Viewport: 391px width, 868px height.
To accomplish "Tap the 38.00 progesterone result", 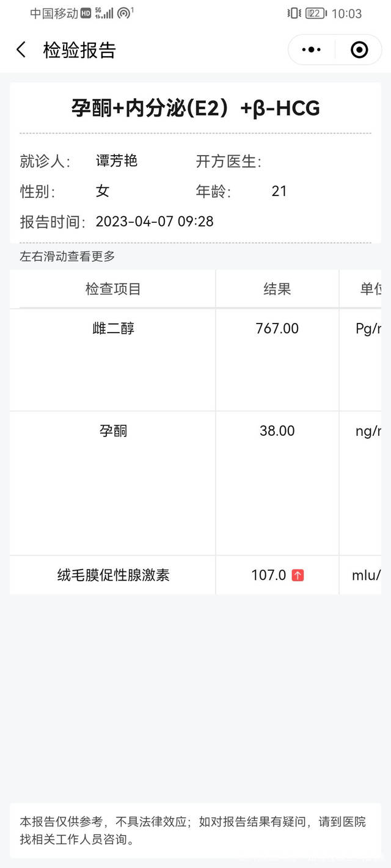I will click(277, 431).
